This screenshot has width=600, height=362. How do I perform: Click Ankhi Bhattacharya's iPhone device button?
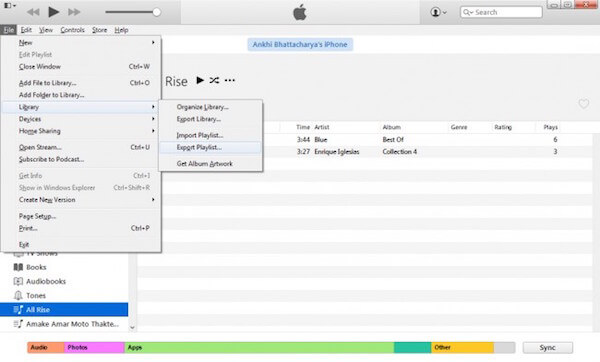click(300, 44)
